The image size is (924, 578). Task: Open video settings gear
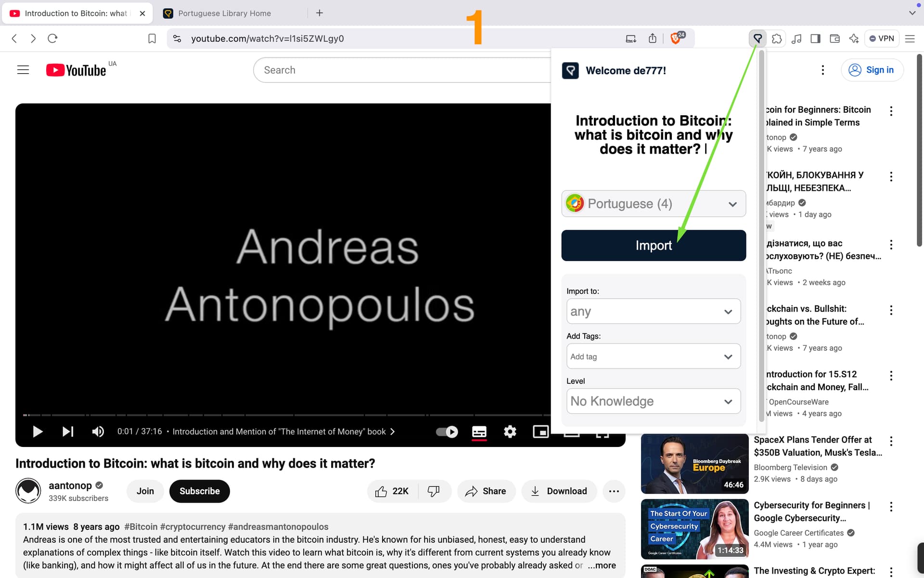(x=510, y=432)
